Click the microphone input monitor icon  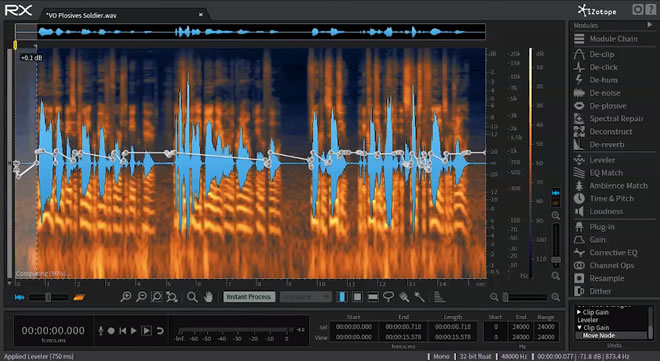[x=101, y=331]
